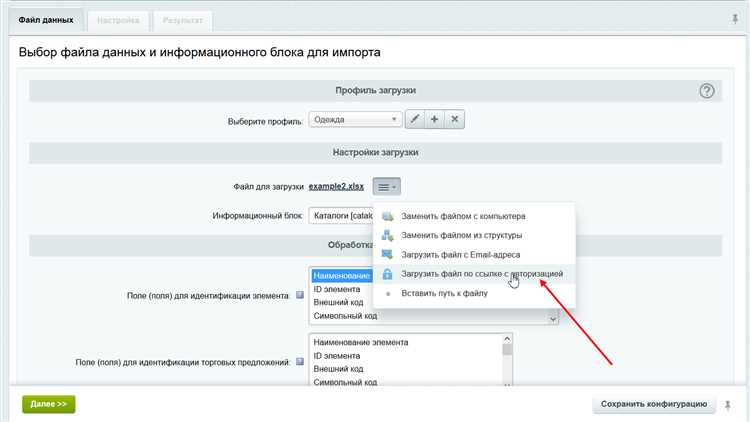This screenshot has height=422, width=750.
Task: Click the pin icon at top right
Action: point(735,19)
